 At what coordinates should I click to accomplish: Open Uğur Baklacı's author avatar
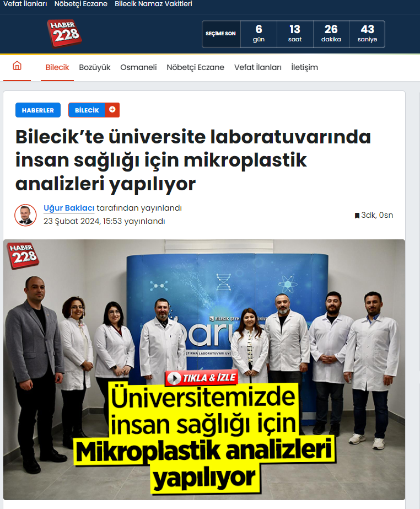coord(25,215)
